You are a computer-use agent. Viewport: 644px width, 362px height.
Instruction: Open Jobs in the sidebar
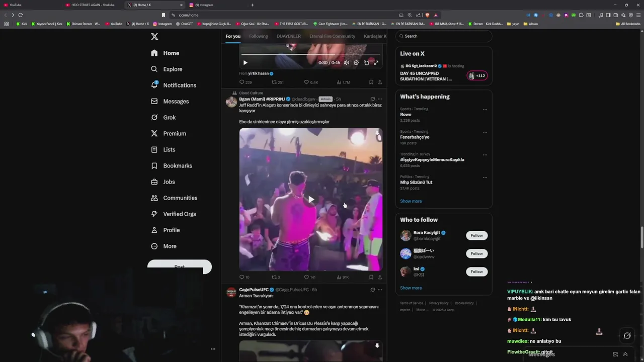coord(163,182)
